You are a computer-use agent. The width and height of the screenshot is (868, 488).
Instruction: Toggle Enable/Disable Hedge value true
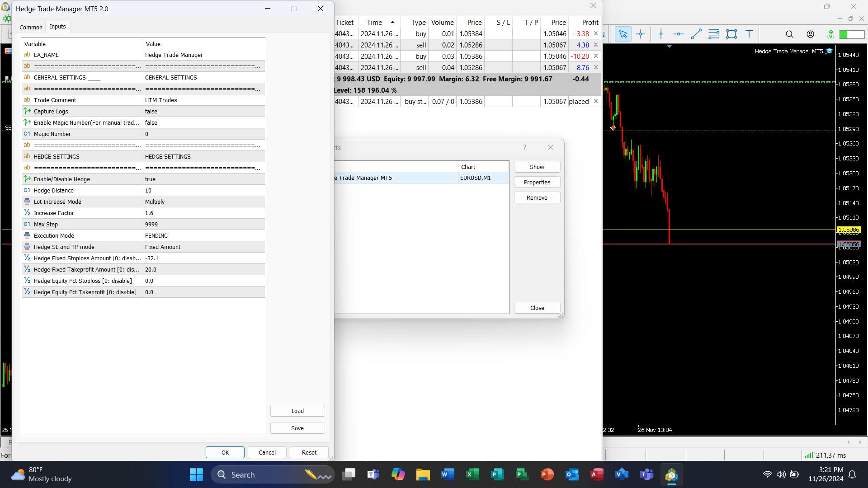[204, 179]
